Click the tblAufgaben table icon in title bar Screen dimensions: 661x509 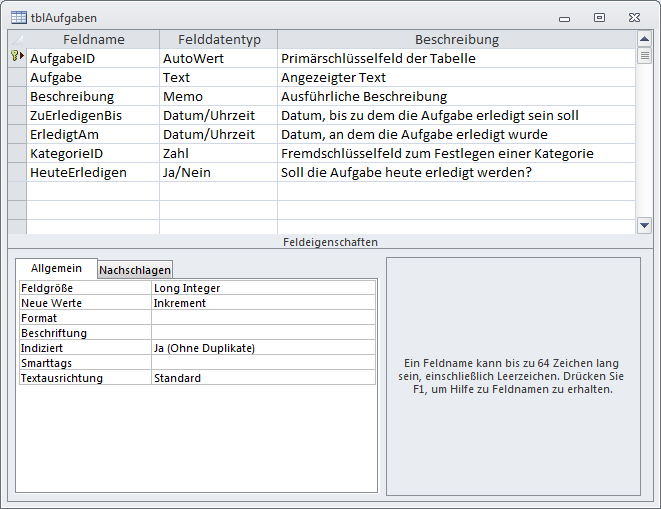coord(19,18)
